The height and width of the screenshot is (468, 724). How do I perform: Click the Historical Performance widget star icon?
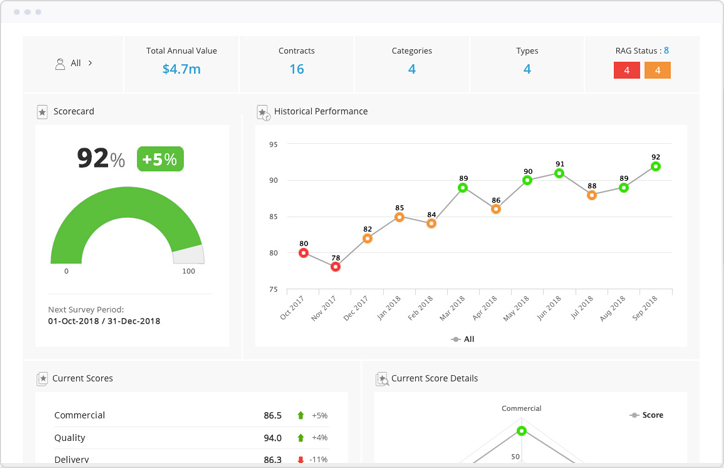(x=263, y=112)
